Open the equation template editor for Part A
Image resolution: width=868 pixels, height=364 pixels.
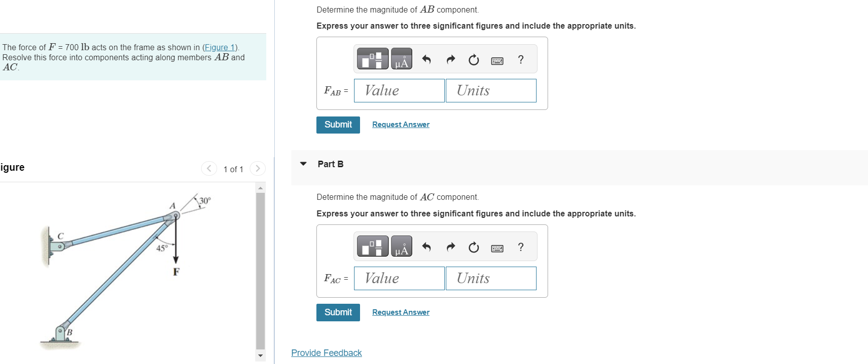tap(372, 59)
